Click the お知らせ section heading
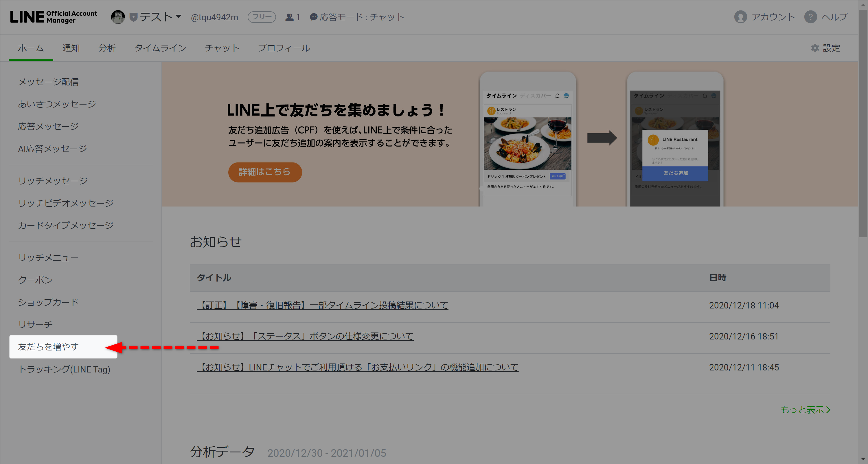 (x=216, y=242)
